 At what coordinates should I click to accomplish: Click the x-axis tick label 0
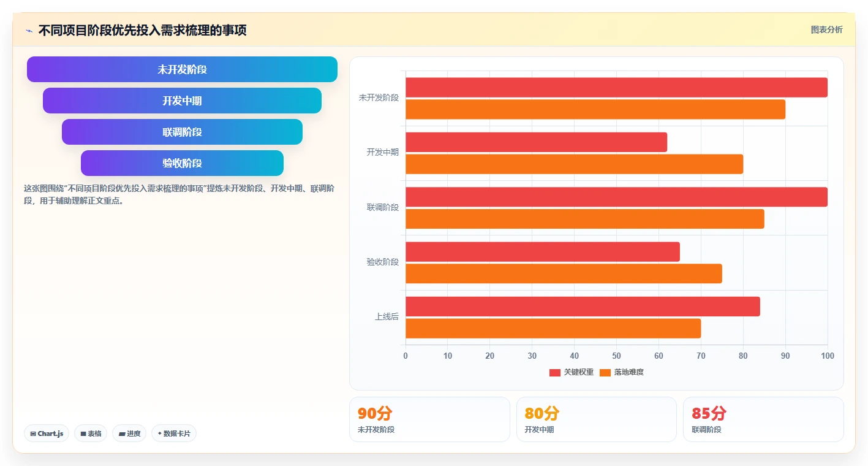point(406,356)
